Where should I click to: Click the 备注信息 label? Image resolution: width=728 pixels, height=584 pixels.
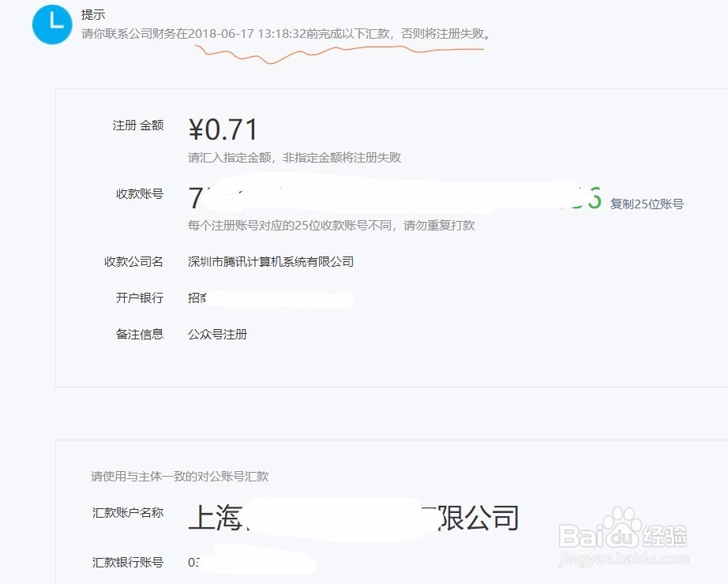tap(140, 335)
